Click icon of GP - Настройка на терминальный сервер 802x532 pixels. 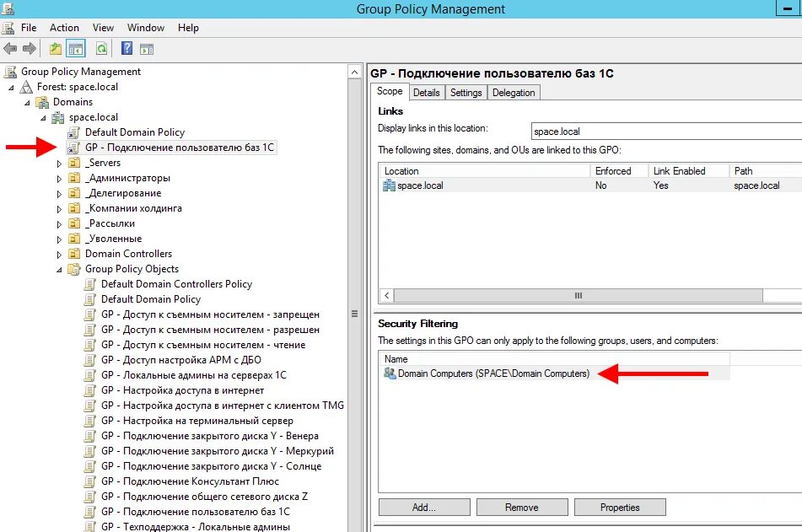click(90, 421)
